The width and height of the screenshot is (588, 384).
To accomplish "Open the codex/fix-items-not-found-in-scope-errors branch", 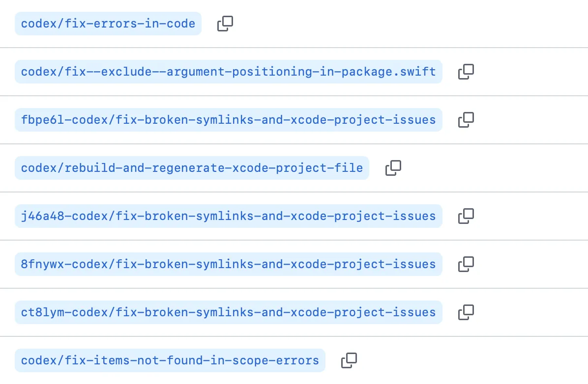I will 170,360.
